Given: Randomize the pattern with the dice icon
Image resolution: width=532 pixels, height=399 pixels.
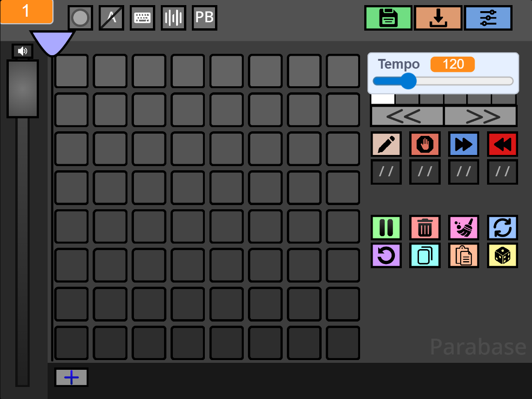Looking at the screenshot, I should pos(502,255).
